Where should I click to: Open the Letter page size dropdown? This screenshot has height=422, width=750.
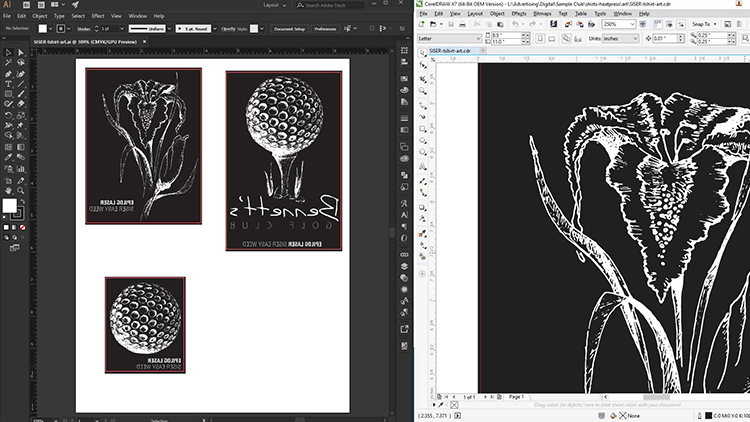[x=478, y=38]
